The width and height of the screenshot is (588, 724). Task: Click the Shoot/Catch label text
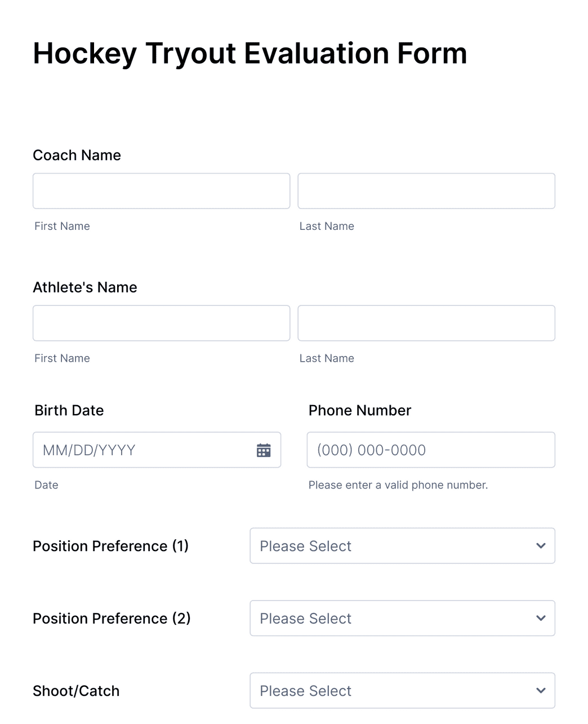tap(76, 690)
